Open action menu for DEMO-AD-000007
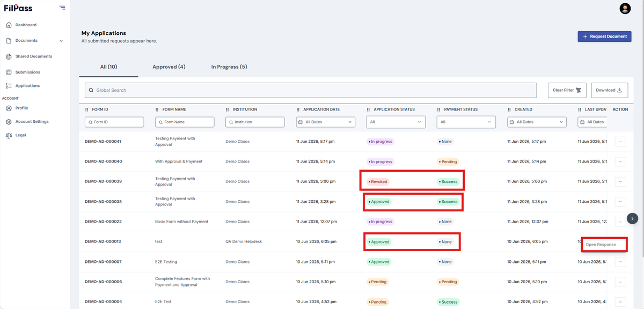 [x=620, y=262]
